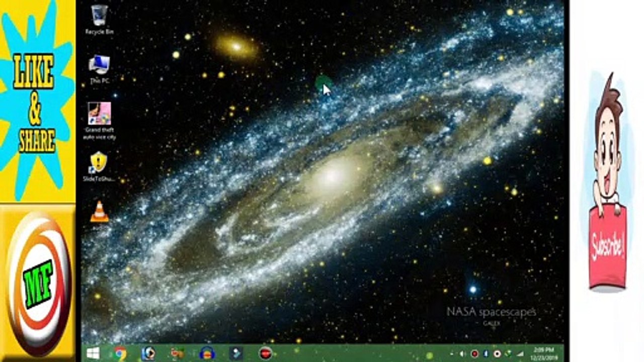Click the green system tray icon
The height and width of the screenshot is (362, 644).
click(509, 353)
